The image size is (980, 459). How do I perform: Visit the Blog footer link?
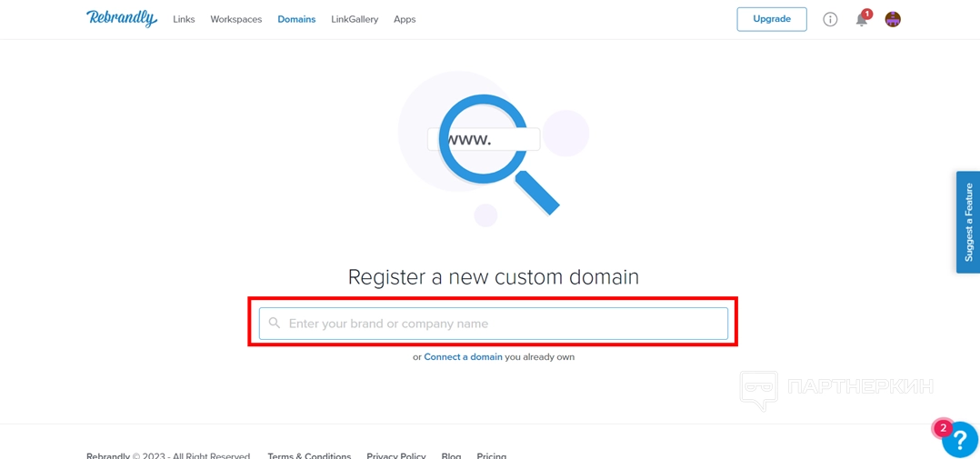451,455
